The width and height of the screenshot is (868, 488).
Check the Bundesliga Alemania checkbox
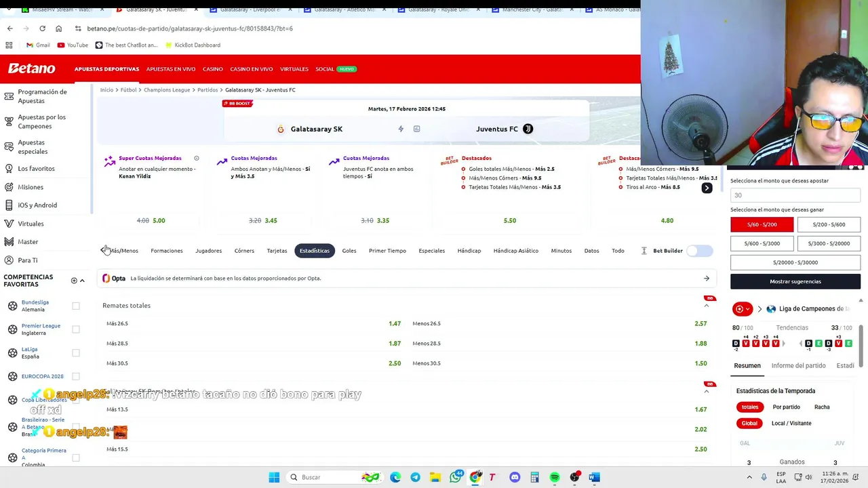point(76,306)
